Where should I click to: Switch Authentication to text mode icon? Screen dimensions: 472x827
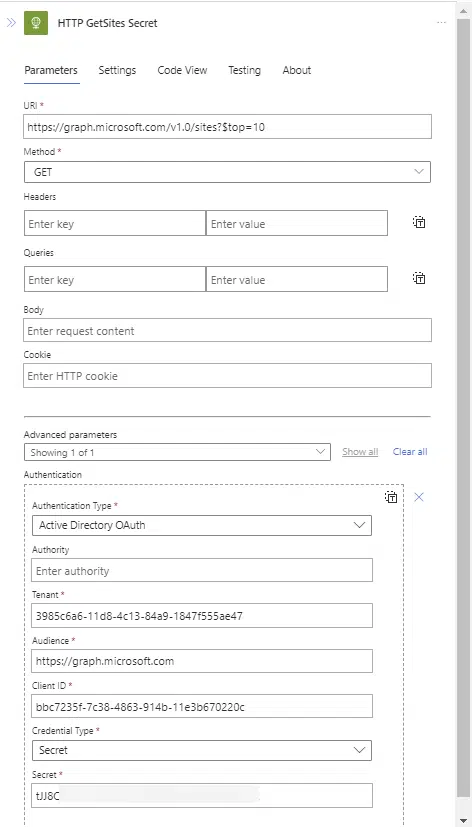coord(391,497)
